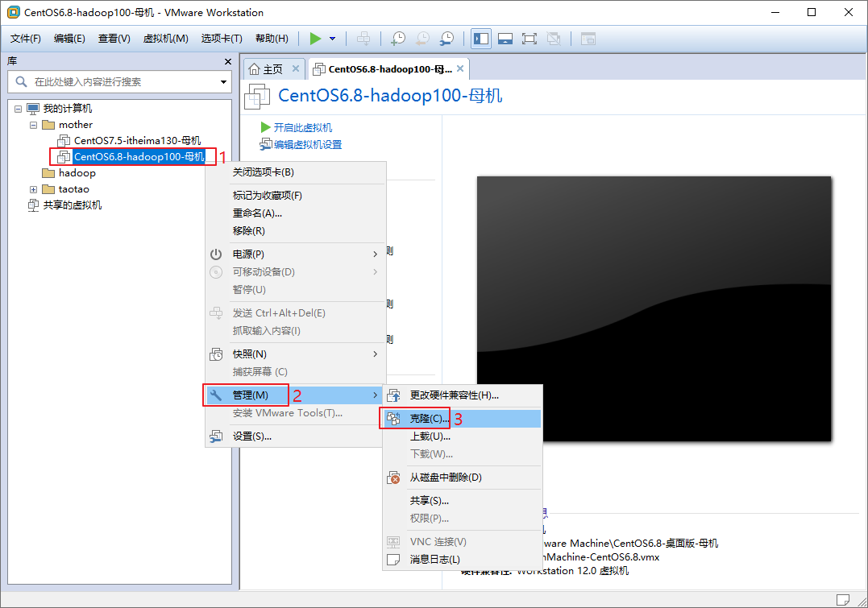This screenshot has width=868, height=608.
Task: Click the 编辑虚拟机设置 link
Action: pos(307,145)
